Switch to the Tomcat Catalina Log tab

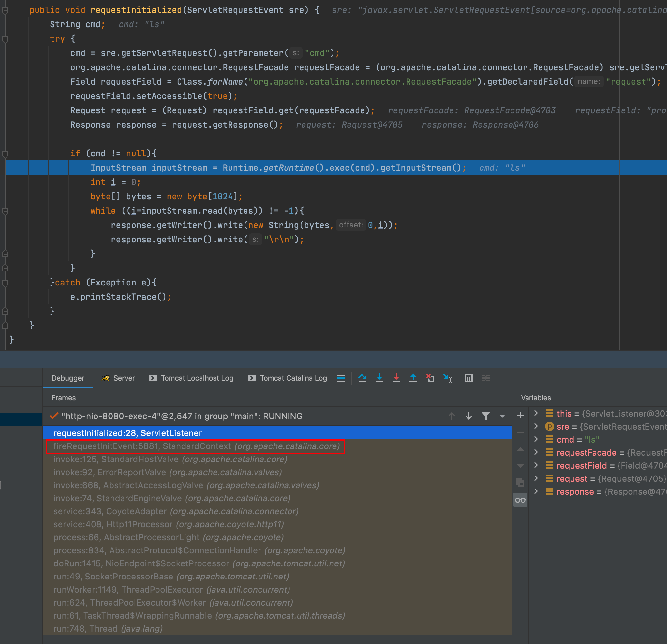(293, 378)
